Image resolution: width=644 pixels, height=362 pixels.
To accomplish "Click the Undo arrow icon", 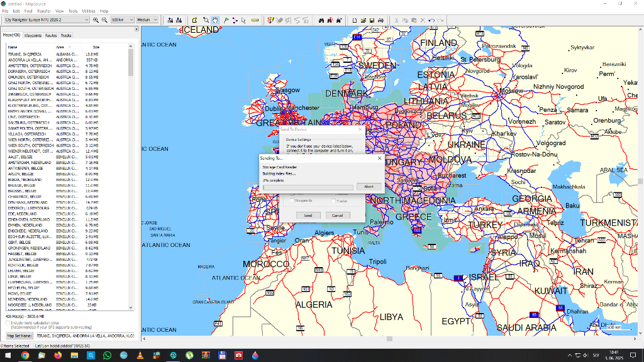I will [x=431, y=20].
